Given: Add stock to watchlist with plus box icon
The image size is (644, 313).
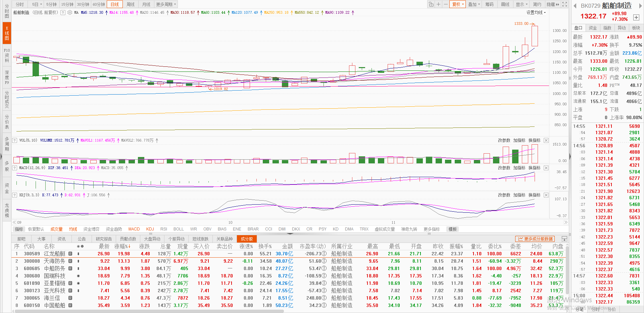Looking at the screenshot, I should click(636, 17).
